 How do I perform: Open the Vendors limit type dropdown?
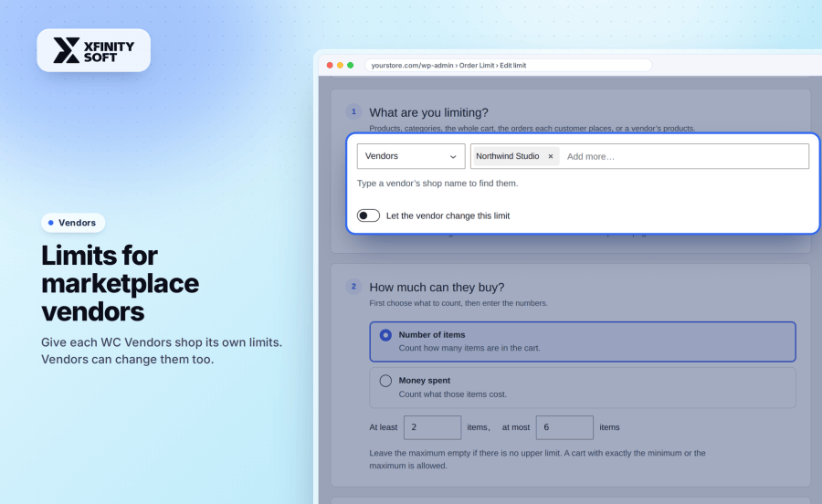pyautogui.click(x=411, y=156)
